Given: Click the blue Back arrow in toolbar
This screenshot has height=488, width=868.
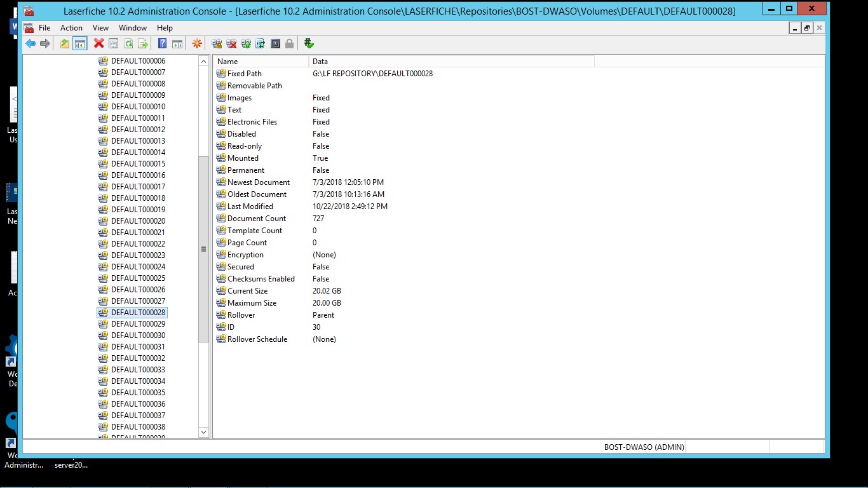Looking at the screenshot, I should click(31, 44).
